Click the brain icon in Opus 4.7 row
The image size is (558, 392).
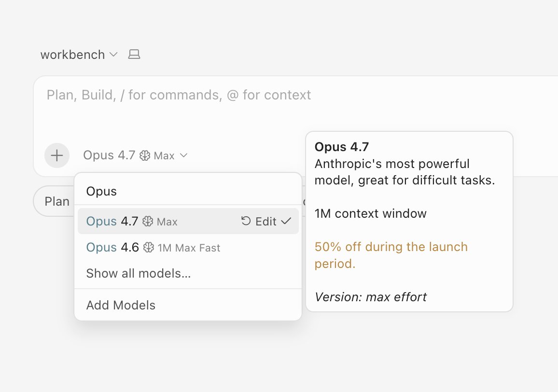pos(148,222)
